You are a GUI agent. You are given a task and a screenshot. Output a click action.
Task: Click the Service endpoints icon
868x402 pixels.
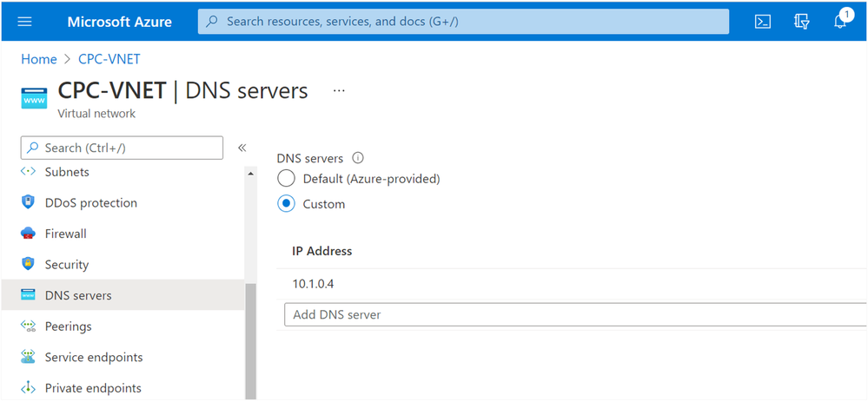28,357
